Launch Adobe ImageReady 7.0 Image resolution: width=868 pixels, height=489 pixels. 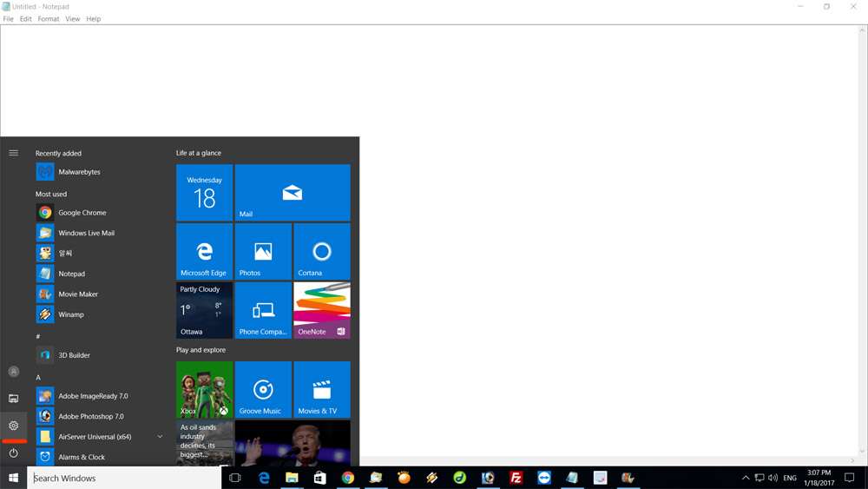tap(98, 396)
